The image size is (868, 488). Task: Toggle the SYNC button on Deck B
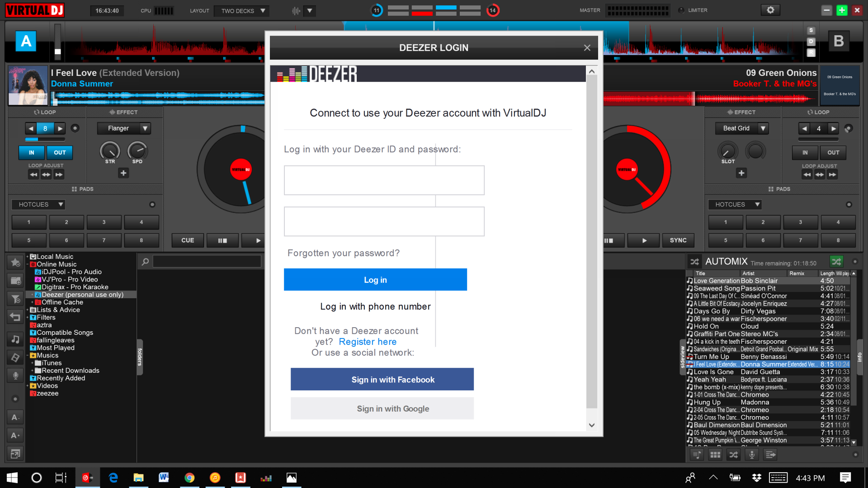pyautogui.click(x=679, y=240)
